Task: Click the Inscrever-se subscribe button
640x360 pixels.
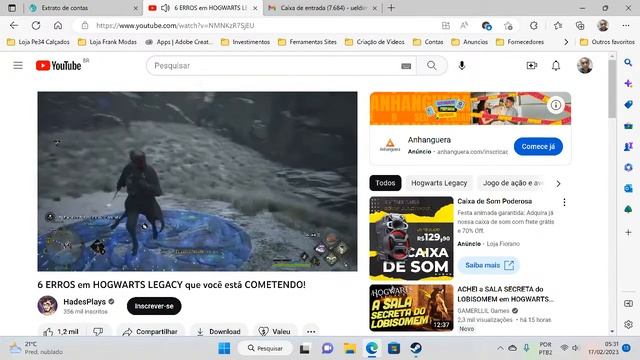Action: coord(154,306)
